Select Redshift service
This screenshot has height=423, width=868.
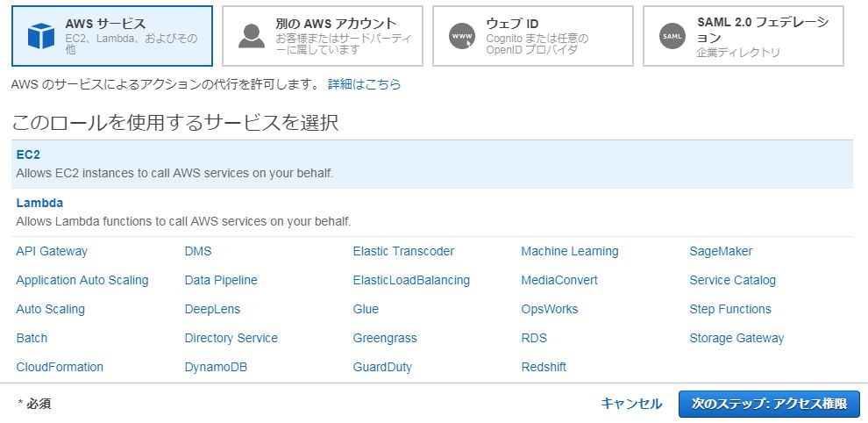pyautogui.click(x=544, y=367)
